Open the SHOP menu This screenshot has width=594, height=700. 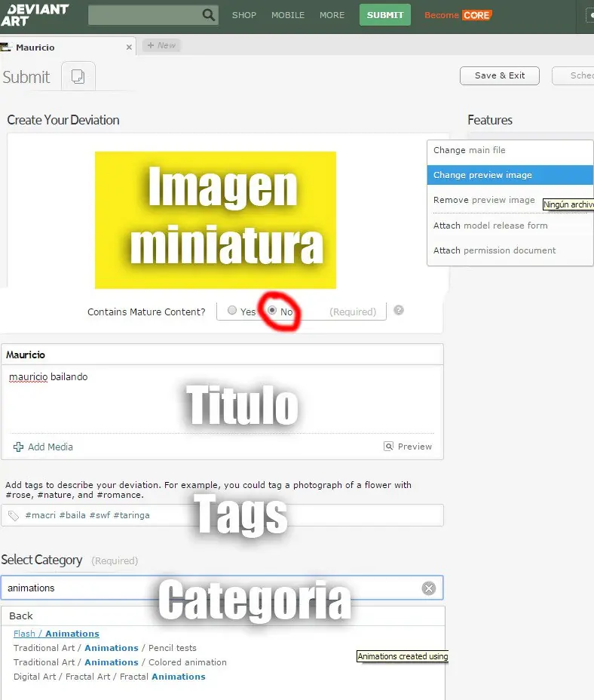point(244,15)
